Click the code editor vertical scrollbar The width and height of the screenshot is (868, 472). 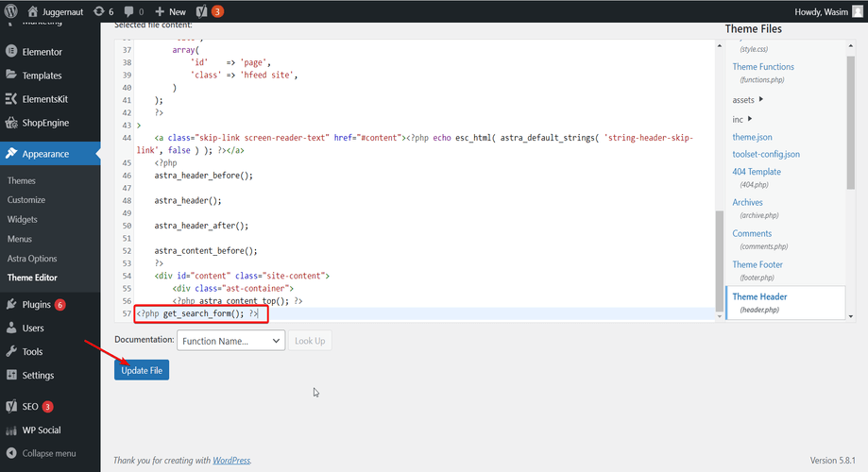[x=719, y=261]
